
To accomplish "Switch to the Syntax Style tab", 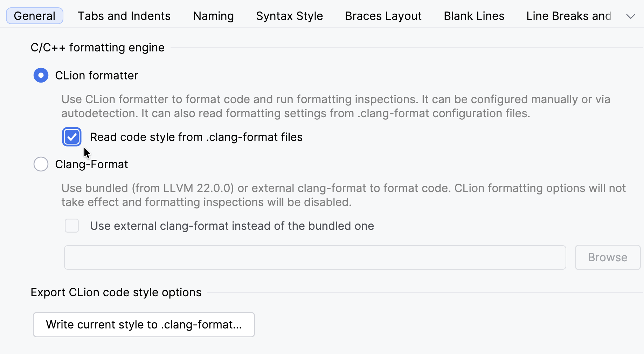I will (289, 16).
